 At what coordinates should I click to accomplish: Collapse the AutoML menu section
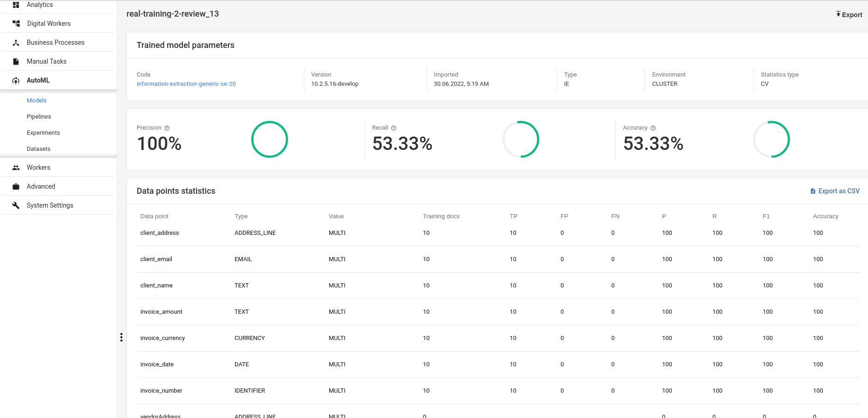pos(58,80)
